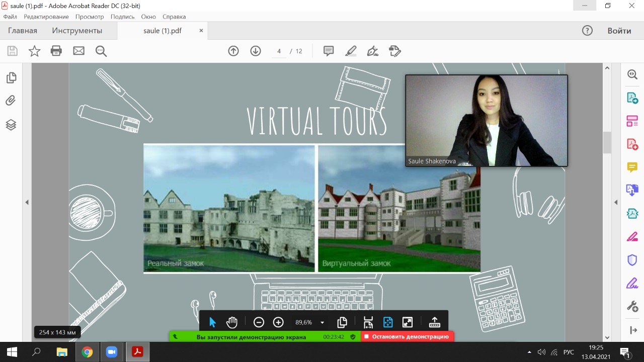This screenshot has height=362, width=644.
Task: Open the Файл menu
Action: (x=10, y=17)
